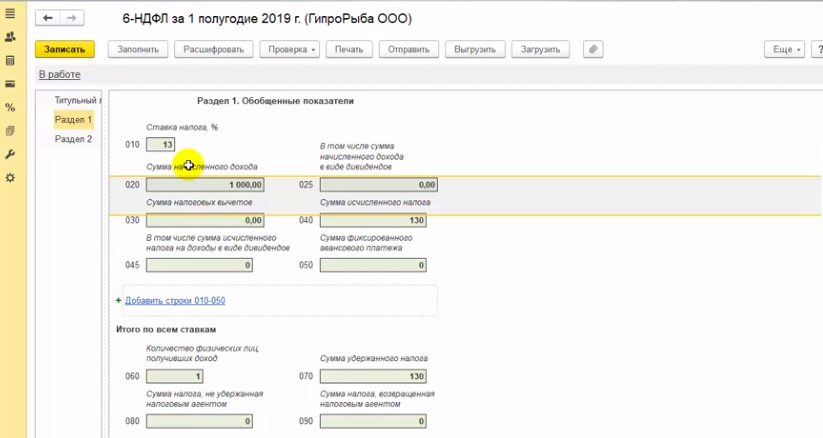Click the forward navigation arrow
The height and width of the screenshot is (438, 823).
[x=71, y=19]
